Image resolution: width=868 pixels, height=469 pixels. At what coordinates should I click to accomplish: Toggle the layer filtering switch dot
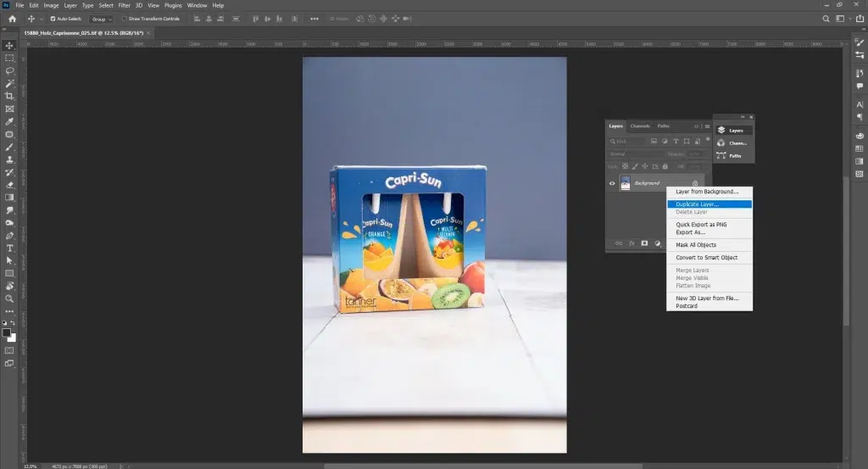tap(708, 140)
